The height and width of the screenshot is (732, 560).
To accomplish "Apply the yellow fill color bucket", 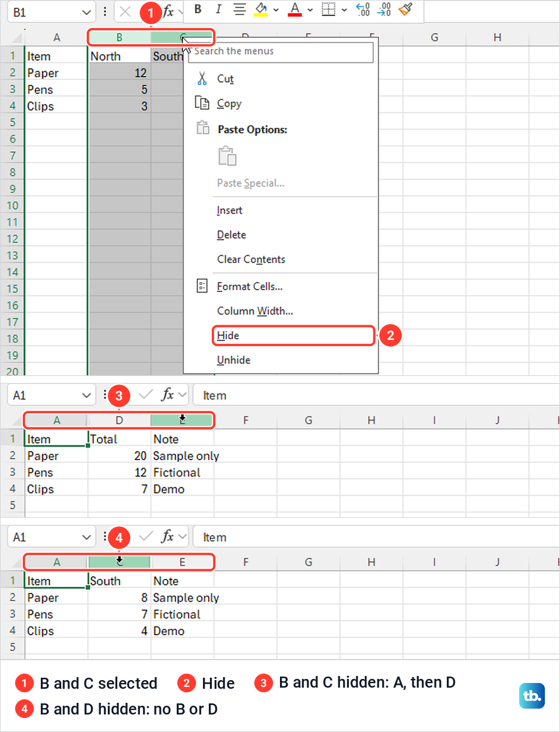I will (261, 9).
